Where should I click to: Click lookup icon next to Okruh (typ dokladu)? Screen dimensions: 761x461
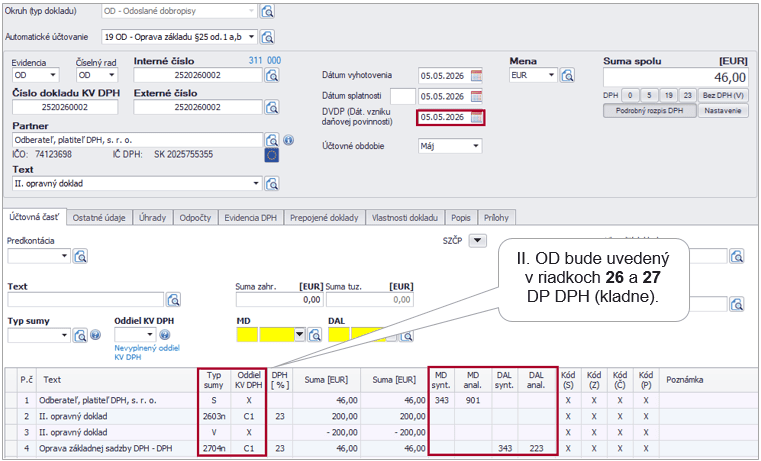click(x=267, y=12)
